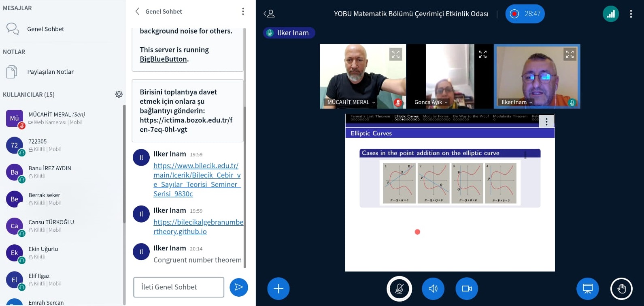Open the presentation screen button
644x306 pixels.
[587, 289]
